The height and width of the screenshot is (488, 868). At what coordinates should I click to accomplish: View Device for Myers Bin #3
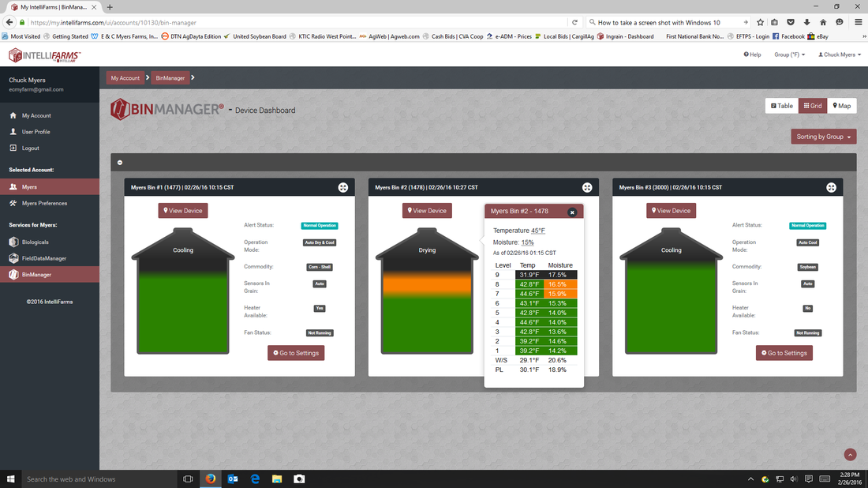(x=671, y=211)
